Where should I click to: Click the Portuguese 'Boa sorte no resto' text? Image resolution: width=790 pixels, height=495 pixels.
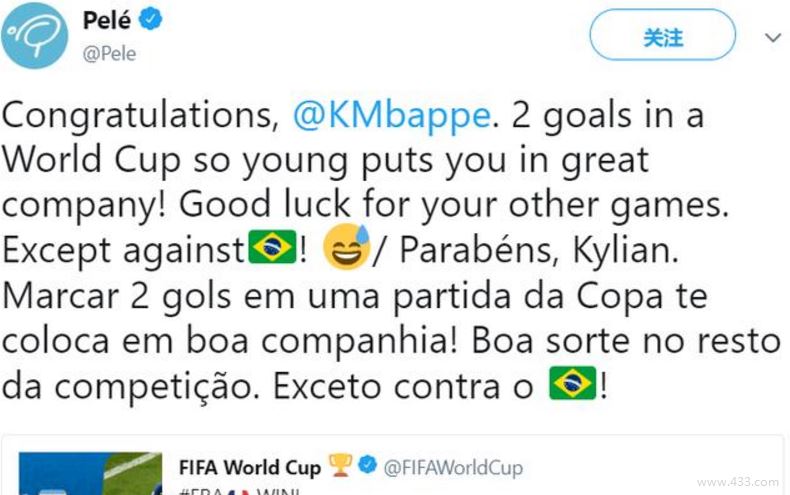(x=624, y=340)
